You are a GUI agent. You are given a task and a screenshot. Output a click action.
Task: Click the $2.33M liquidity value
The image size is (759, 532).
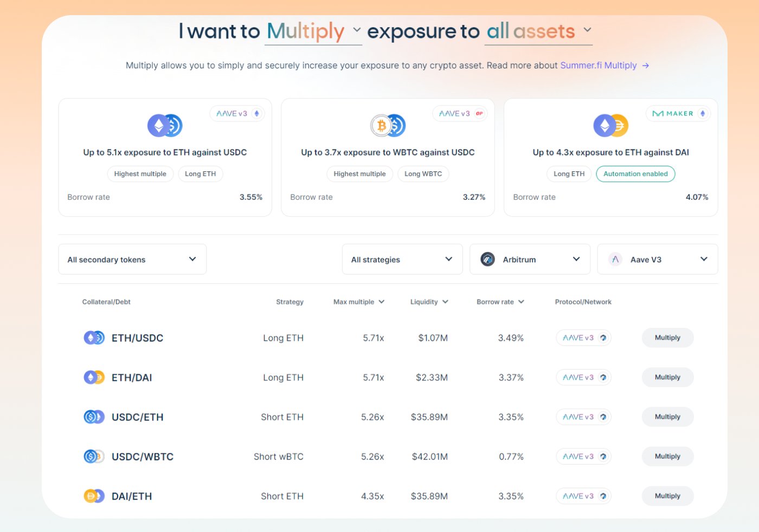(432, 378)
